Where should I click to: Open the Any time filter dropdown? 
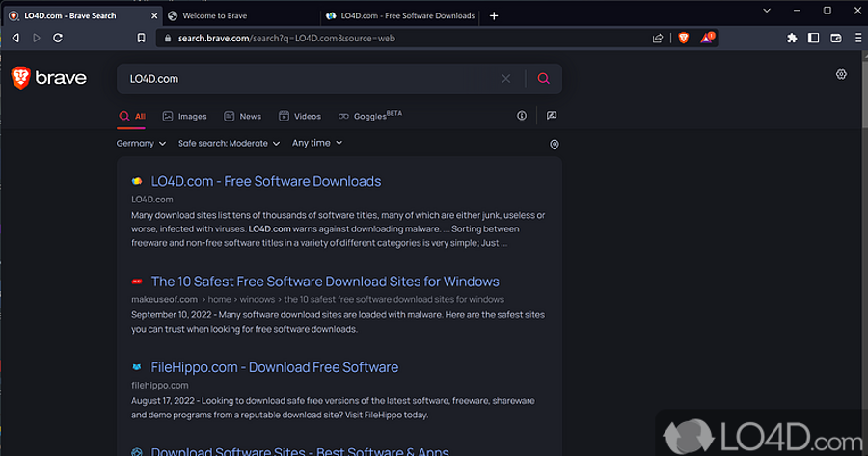point(317,143)
